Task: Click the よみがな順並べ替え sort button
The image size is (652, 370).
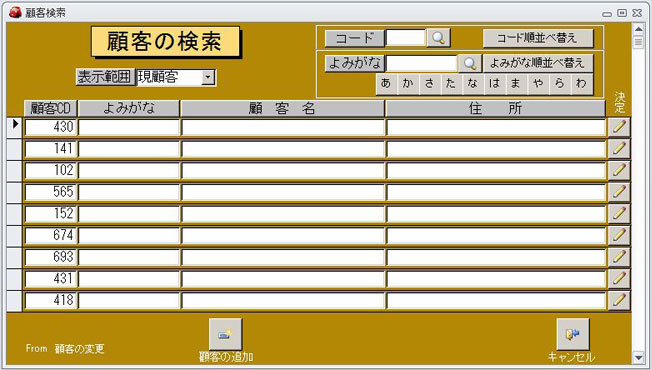Action: (x=538, y=64)
